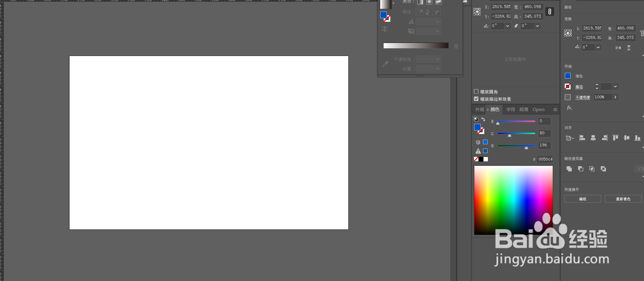Click the Pathfinder Minus Front icon
This screenshot has height=281, width=644.
581,169
